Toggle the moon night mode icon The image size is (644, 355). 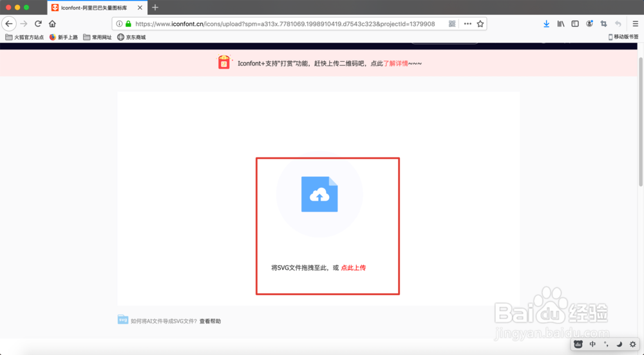[620, 344]
